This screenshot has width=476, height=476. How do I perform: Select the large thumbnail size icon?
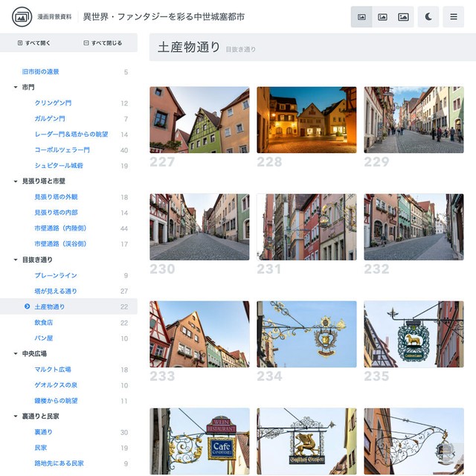[403, 17]
